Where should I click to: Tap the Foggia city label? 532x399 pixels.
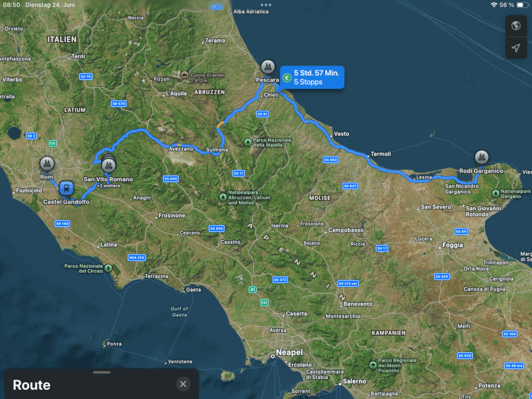(452, 245)
